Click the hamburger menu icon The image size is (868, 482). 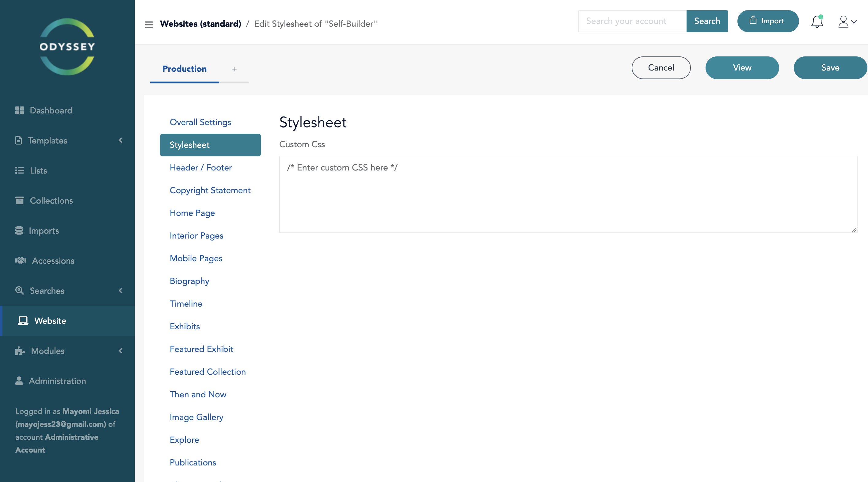point(149,24)
